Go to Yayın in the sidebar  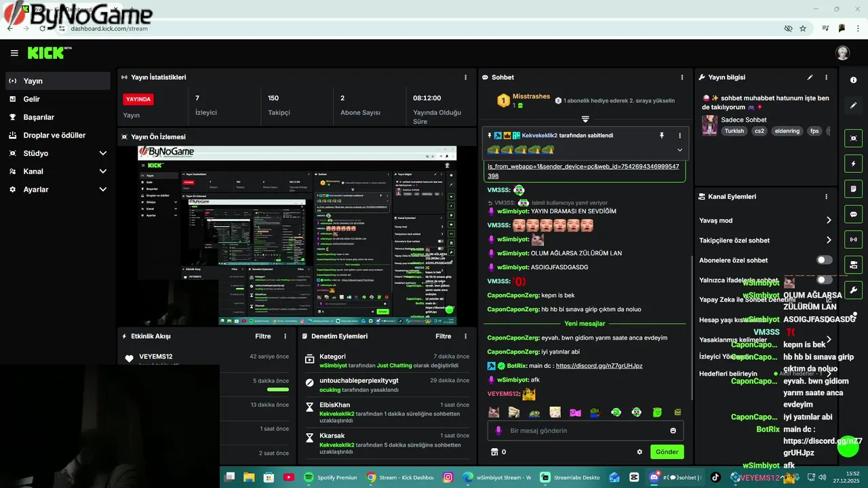[x=58, y=81]
